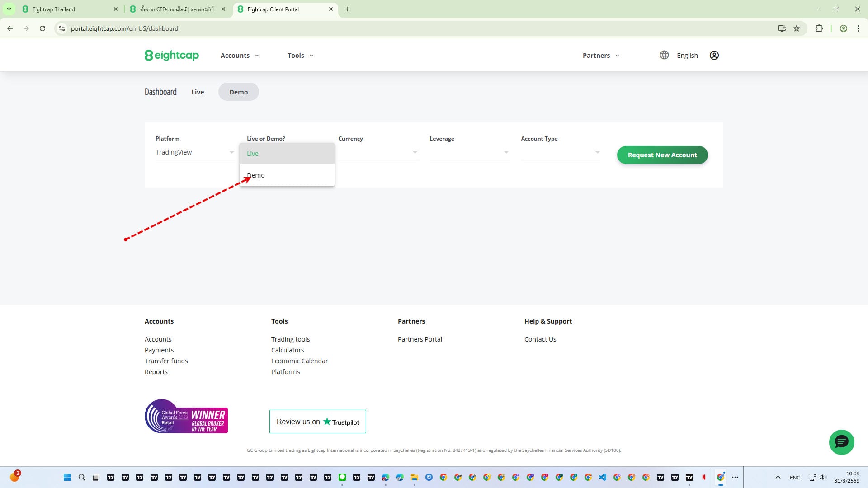
Task: Click Request New Account button
Action: 662,155
